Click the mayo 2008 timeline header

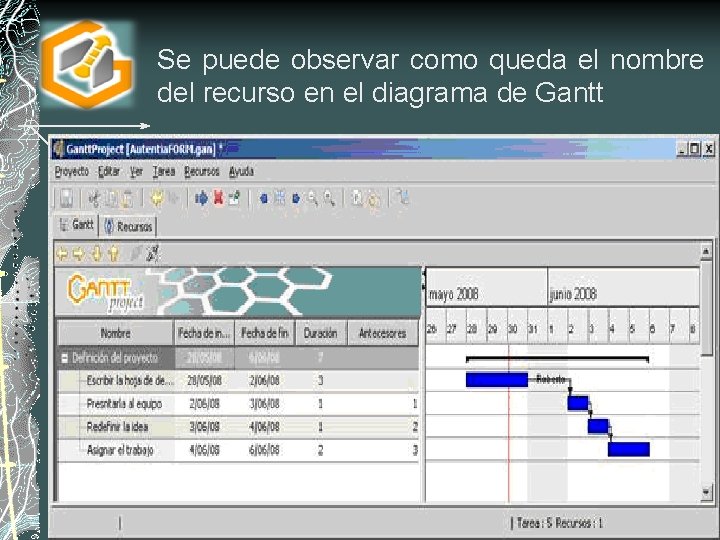point(487,287)
